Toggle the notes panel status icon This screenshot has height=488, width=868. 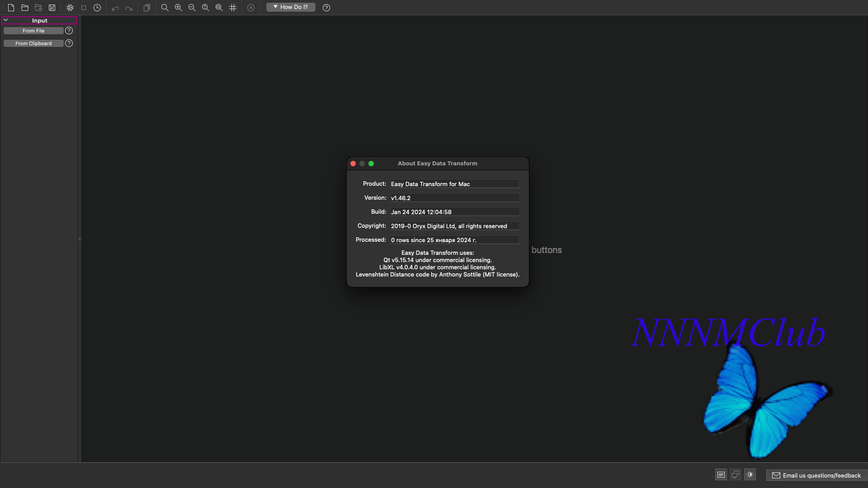pyautogui.click(x=721, y=474)
